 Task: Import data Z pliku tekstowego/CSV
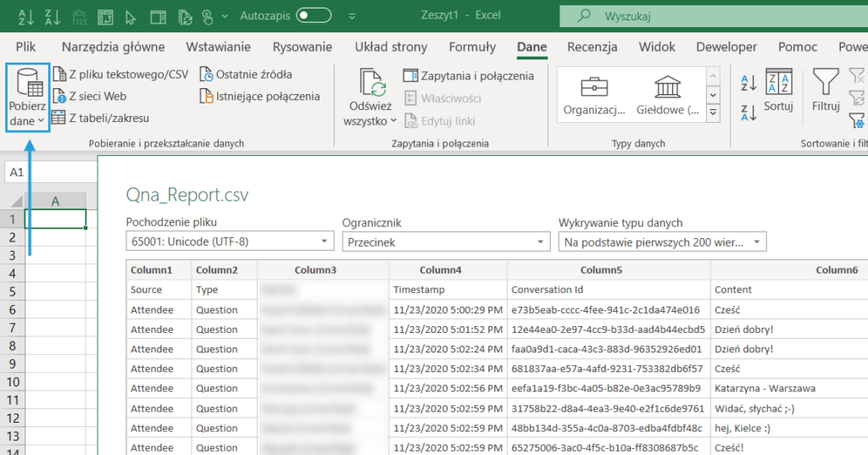[x=127, y=75]
